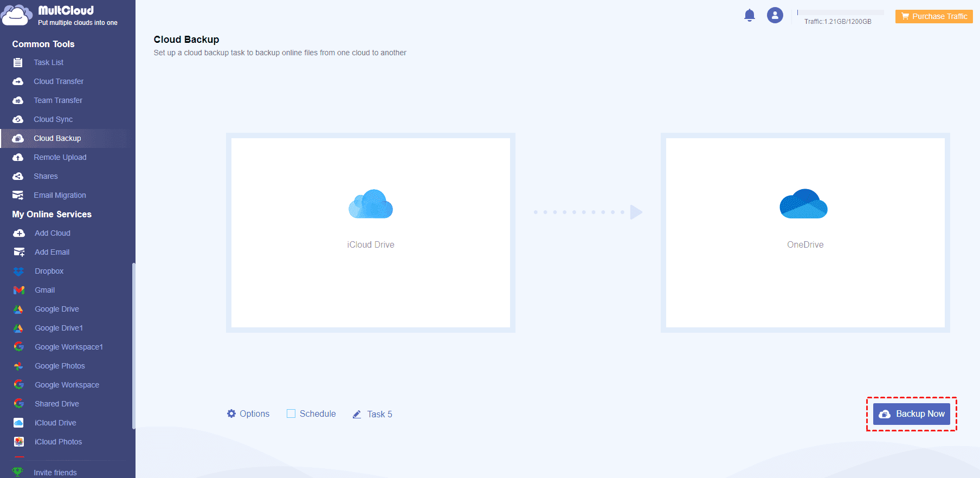Click the iCloud Photos sidebar icon
980x478 pixels.
click(x=19, y=442)
